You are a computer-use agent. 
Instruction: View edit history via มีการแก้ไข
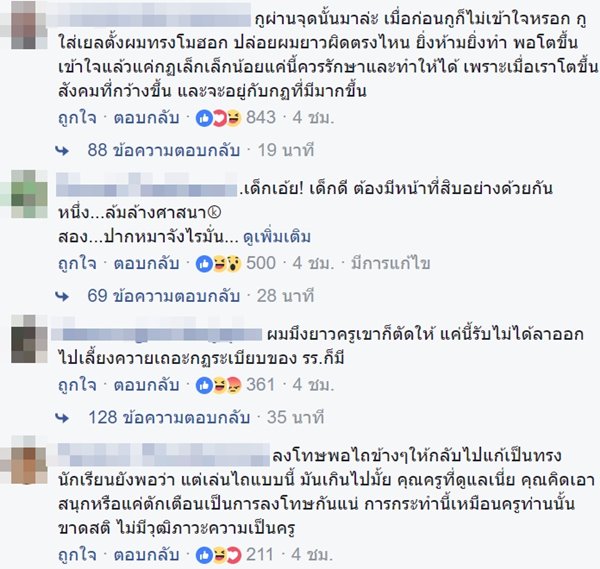coord(391,264)
